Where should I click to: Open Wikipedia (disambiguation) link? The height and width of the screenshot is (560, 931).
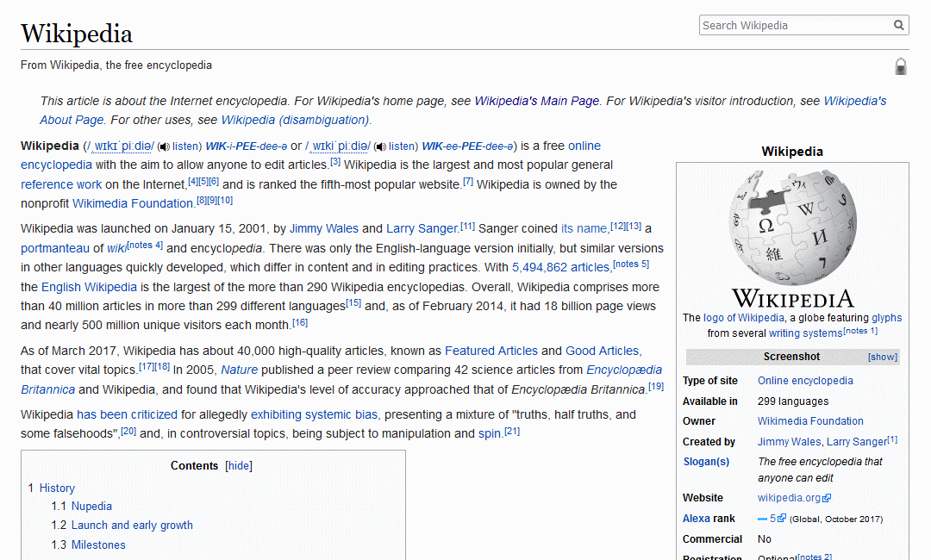[x=295, y=120]
